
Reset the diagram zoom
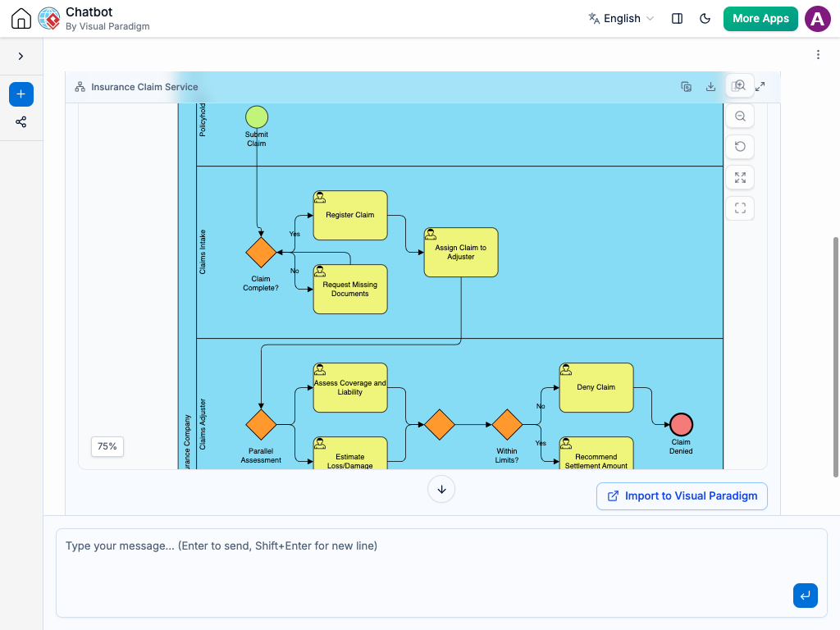click(x=740, y=147)
